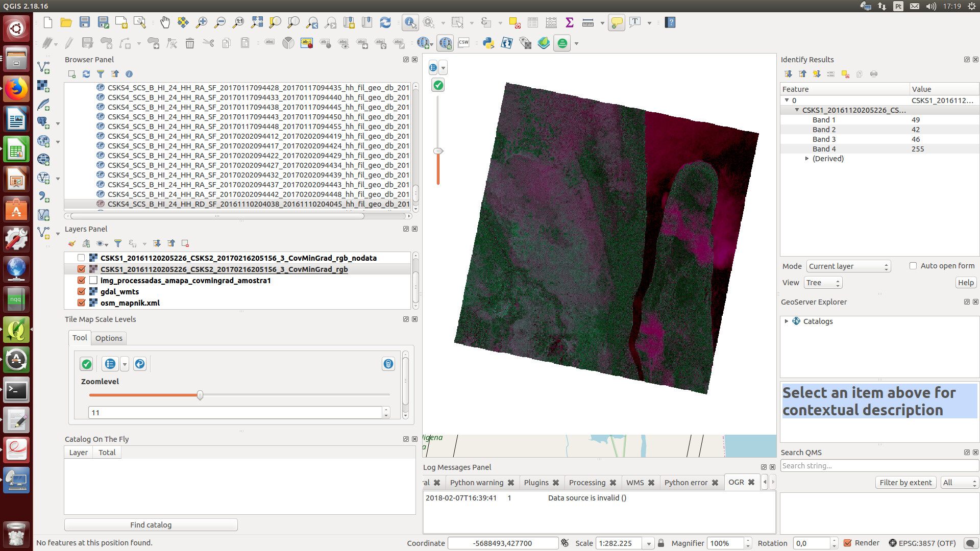Select the Identify Features tool

coord(410,22)
